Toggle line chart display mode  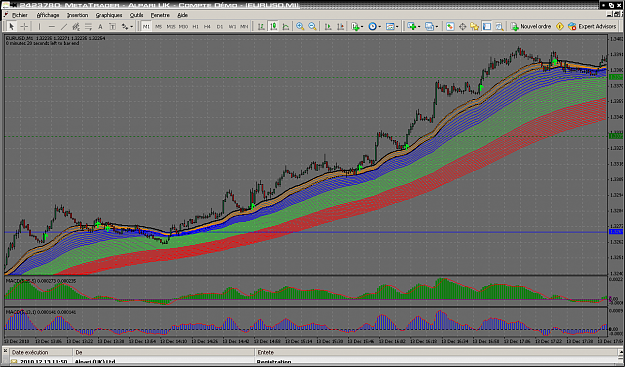(286, 27)
